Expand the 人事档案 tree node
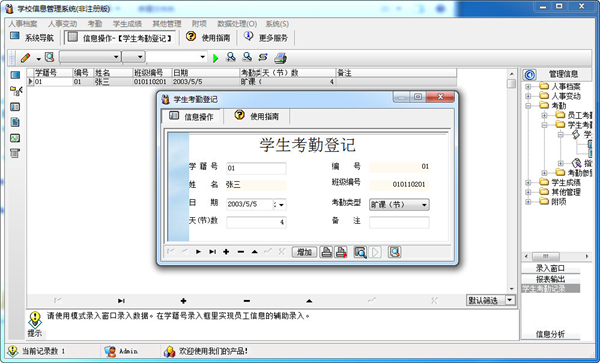 pos(528,86)
